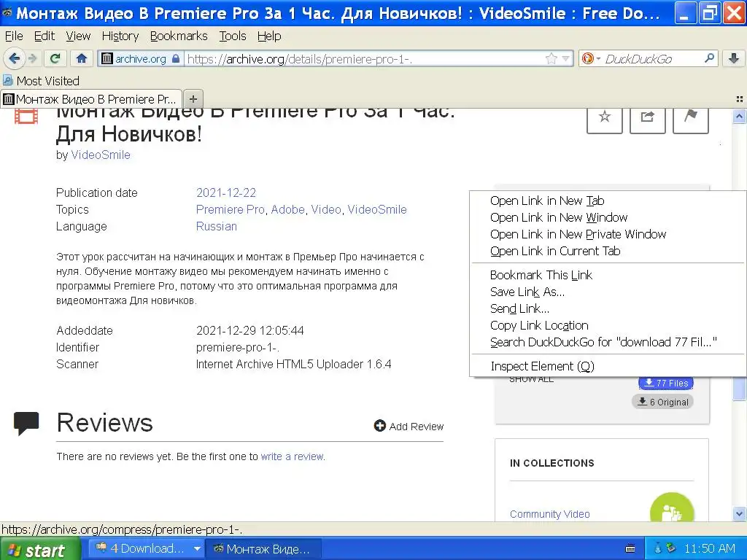Open the 4 Download taskbar group
The image size is (747, 560).
[x=147, y=548]
